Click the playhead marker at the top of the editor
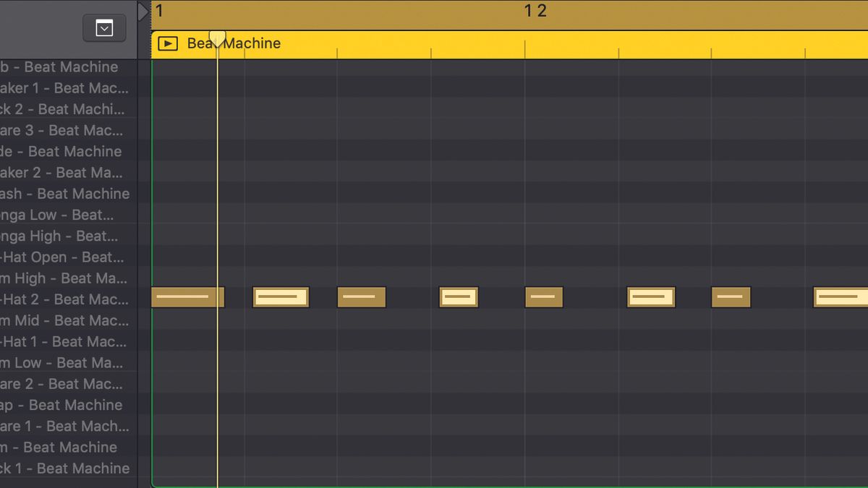Viewport: 868px width, 488px height. click(217, 38)
